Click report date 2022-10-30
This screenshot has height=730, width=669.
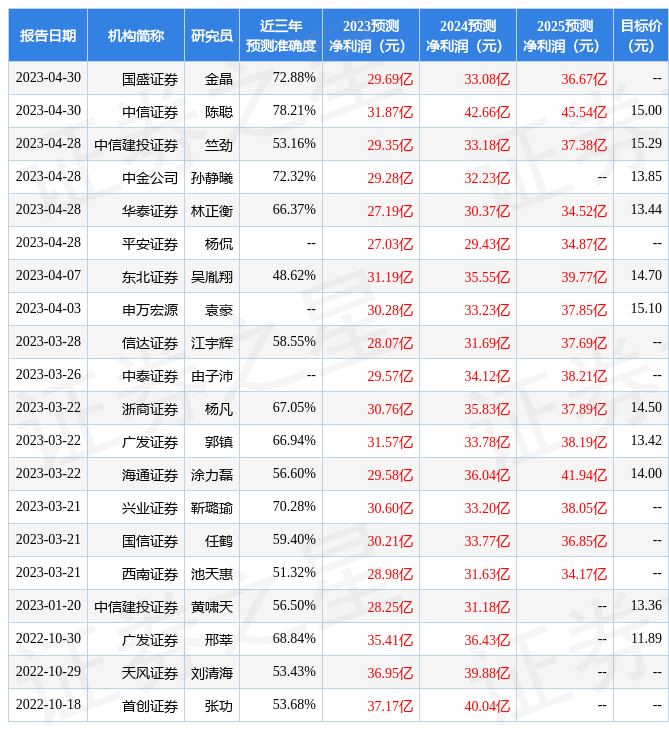coord(48,639)
